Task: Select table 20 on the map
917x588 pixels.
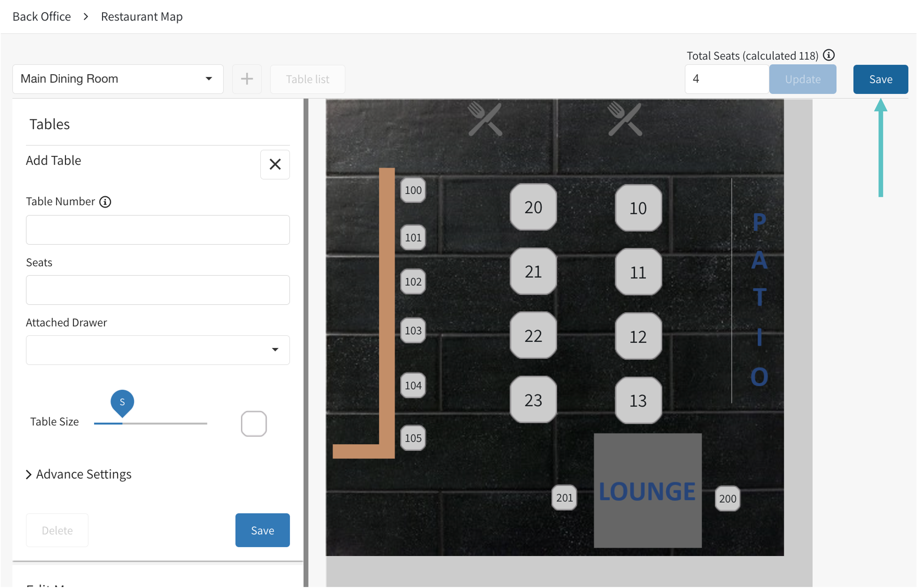Action: tap(533, 207)
